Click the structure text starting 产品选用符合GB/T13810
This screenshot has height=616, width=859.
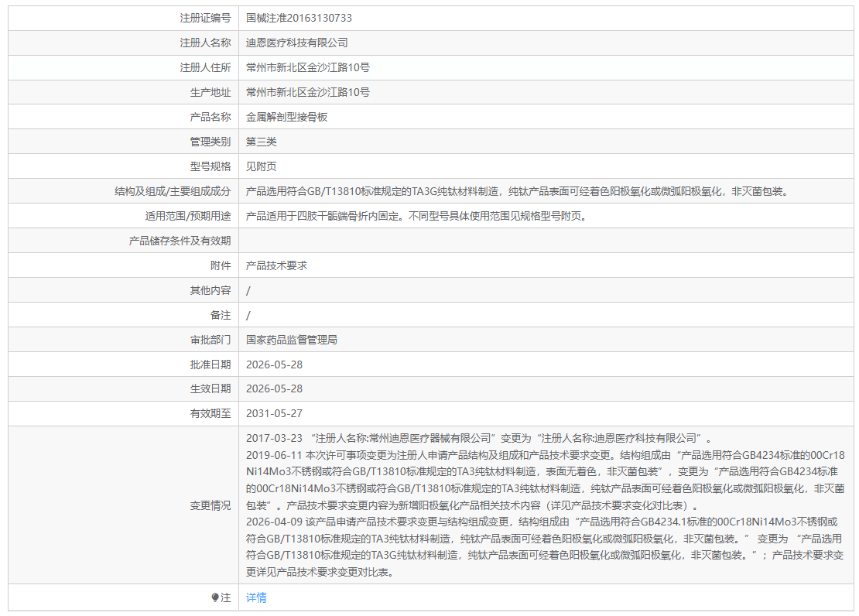click(x=518, y=191)
